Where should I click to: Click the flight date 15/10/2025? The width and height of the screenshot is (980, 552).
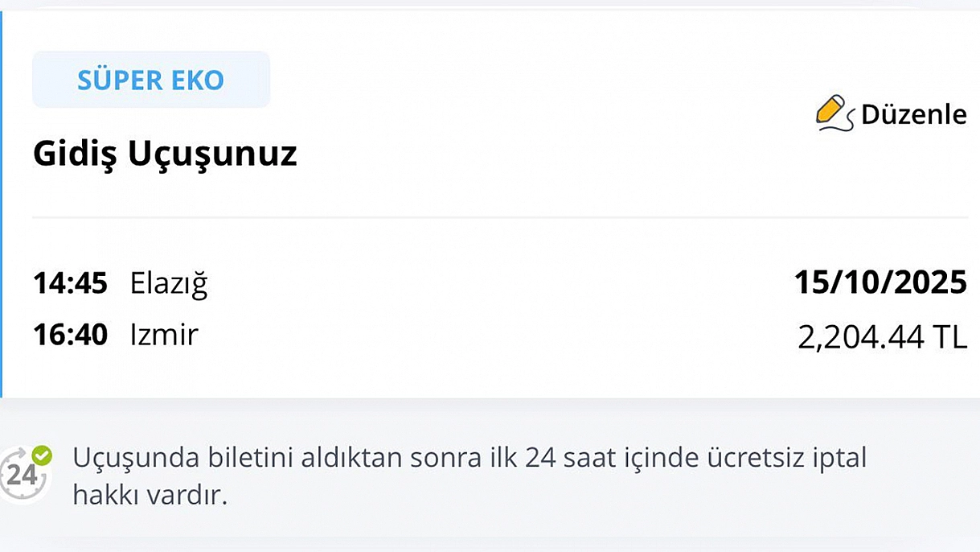(880, 282)
